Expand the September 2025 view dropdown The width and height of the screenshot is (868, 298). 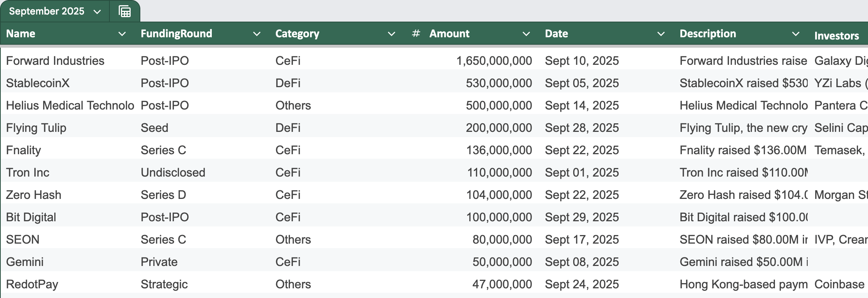[x=97, y=12]
